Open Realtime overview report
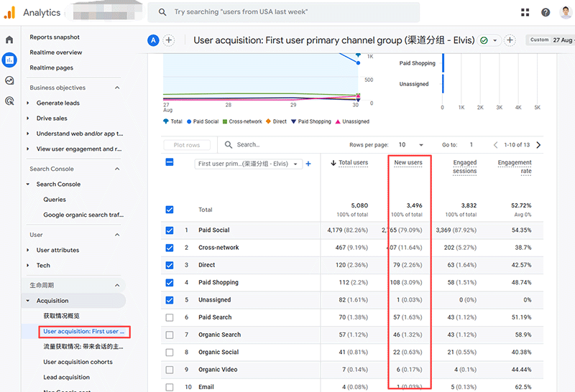The height and width of the screenshot is (392, 575). point(56,52)
